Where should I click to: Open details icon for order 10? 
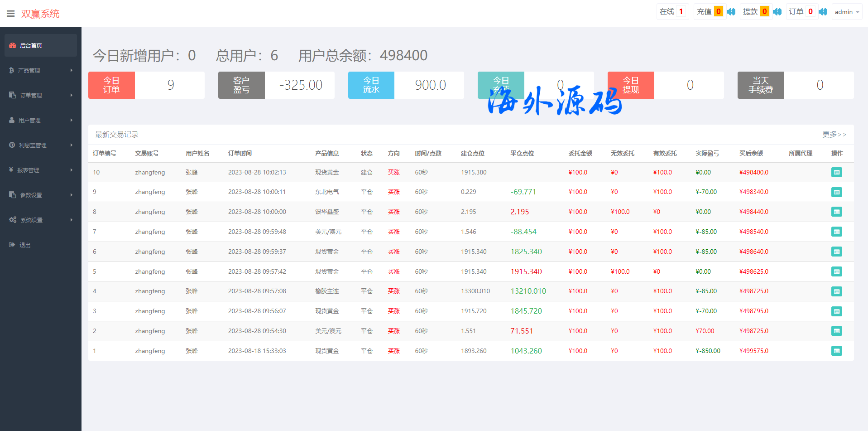pos(836,172)
